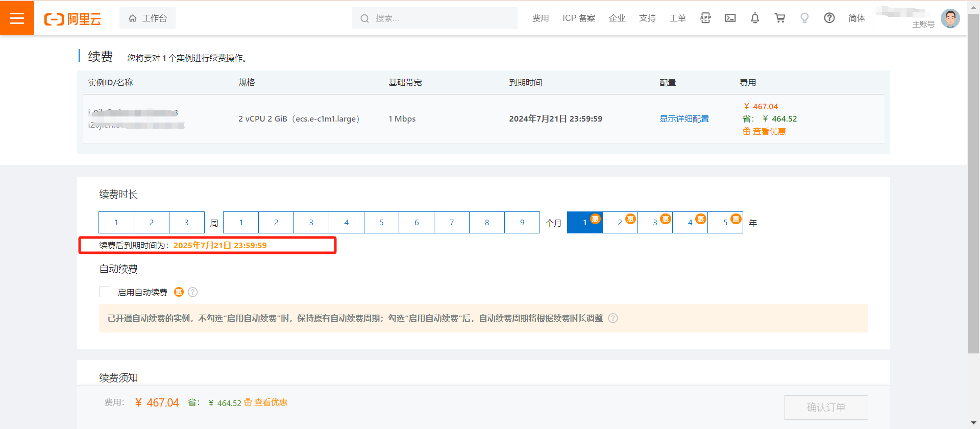Image resolution: width=980 pixels, height=429 pixels.
Task: Switch language via 简体
Action: 856,18
